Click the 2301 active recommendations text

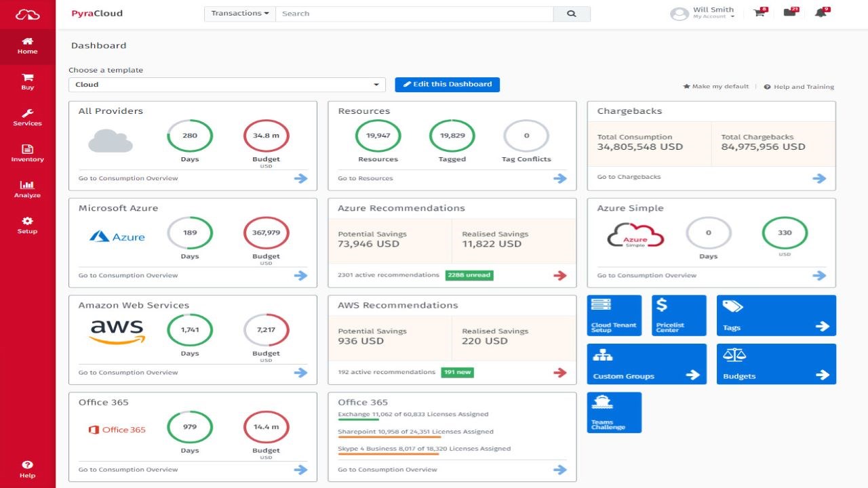(x=389, y=275)
